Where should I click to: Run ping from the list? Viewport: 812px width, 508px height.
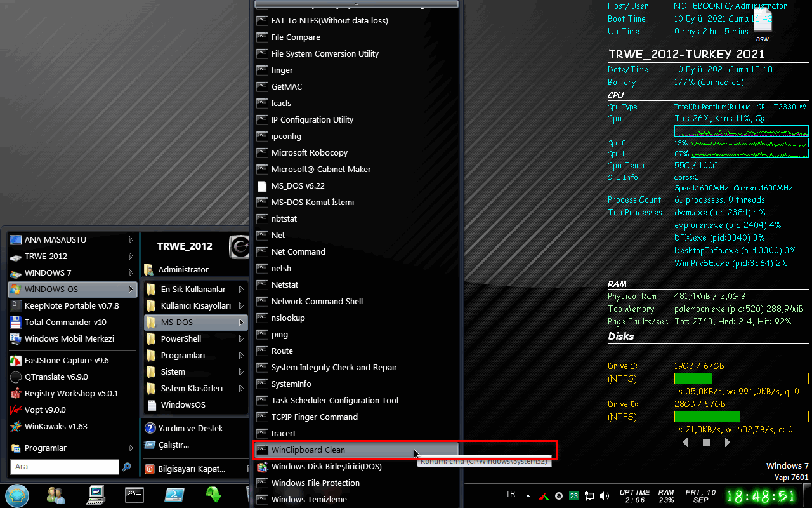click(356, 334)
